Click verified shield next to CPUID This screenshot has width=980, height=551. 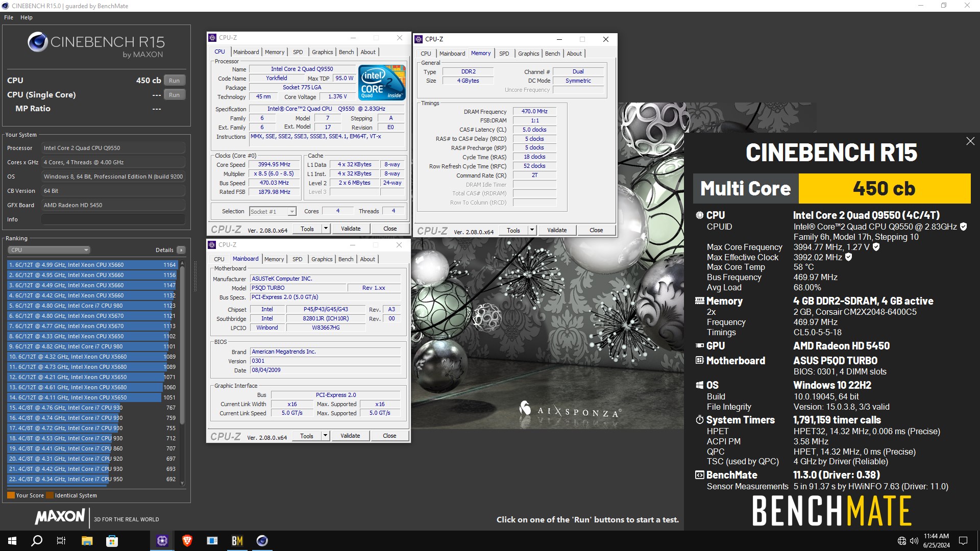[963, 227]
